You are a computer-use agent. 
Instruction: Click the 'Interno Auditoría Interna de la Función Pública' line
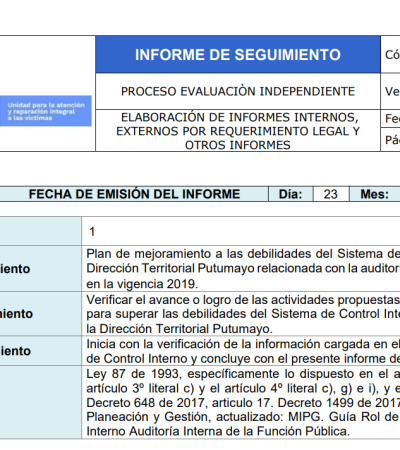pyautogui.click(x=218, y=431)
